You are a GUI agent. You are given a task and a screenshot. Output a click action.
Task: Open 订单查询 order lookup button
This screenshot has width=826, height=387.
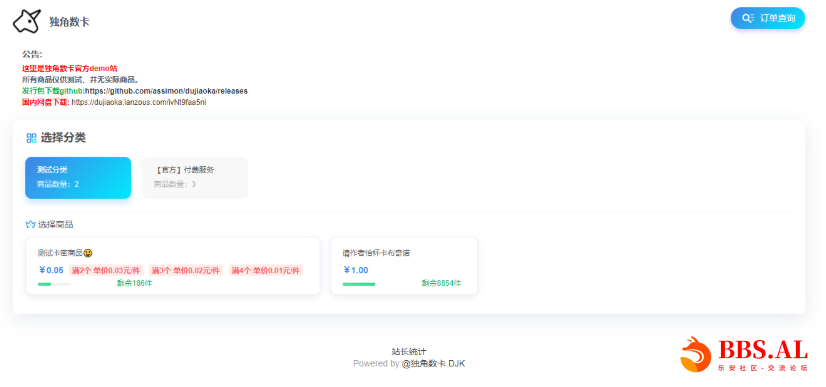768,18
